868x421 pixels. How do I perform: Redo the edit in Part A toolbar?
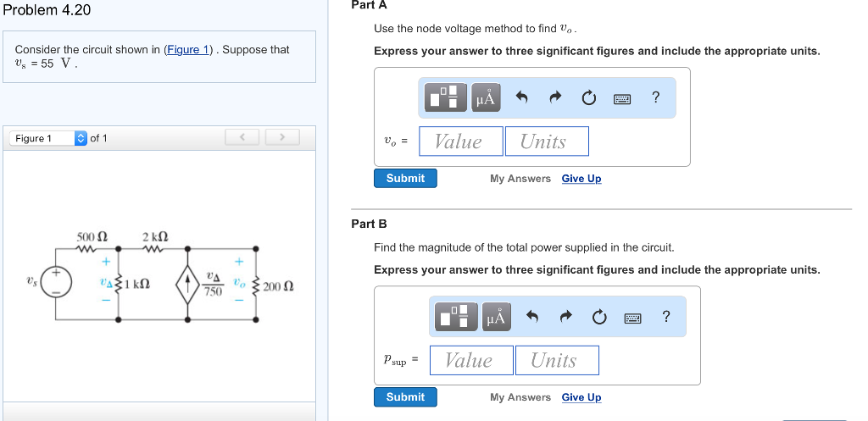[555, 98]
